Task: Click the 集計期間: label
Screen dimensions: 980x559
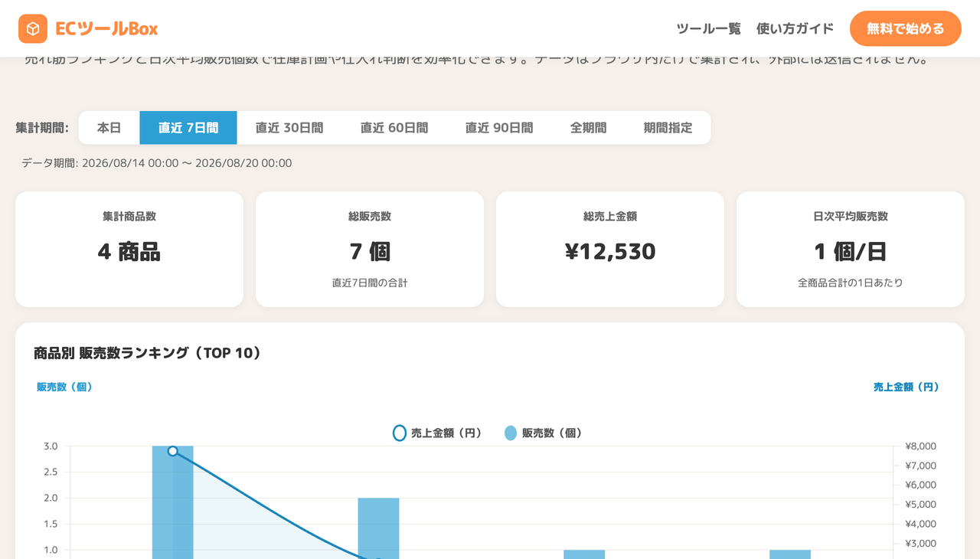Action: coord(42,128)
